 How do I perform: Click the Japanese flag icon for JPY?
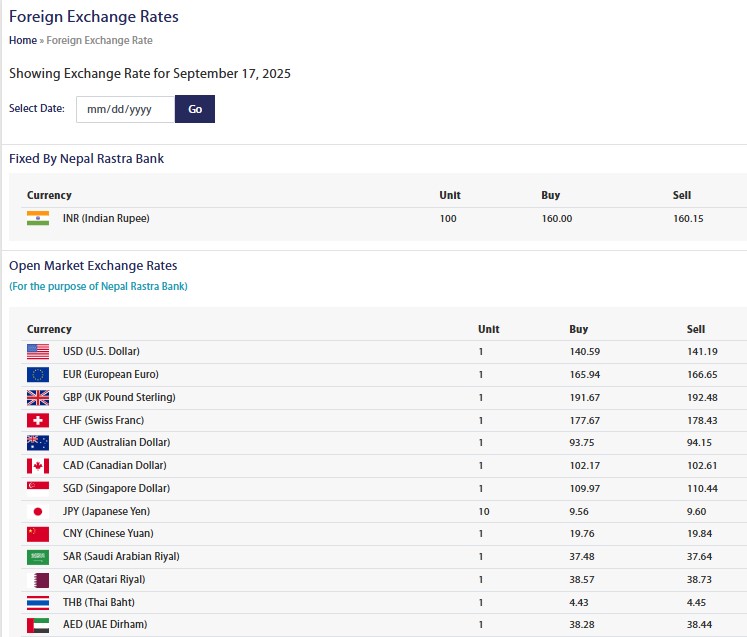(x=38, y=511)
